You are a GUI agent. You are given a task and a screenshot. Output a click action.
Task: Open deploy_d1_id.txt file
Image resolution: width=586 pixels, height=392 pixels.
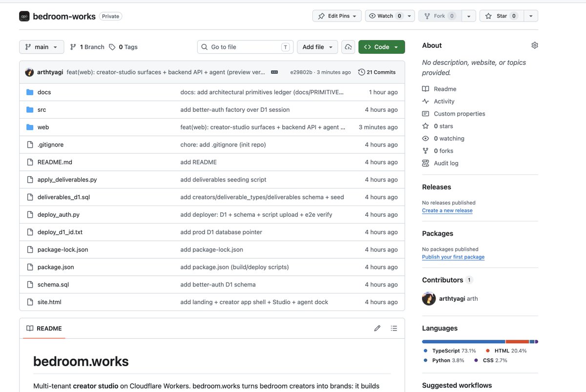point(60,232)
